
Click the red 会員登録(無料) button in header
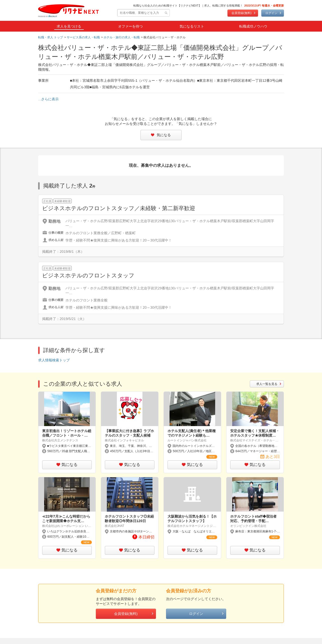click(x=243, y=13)
